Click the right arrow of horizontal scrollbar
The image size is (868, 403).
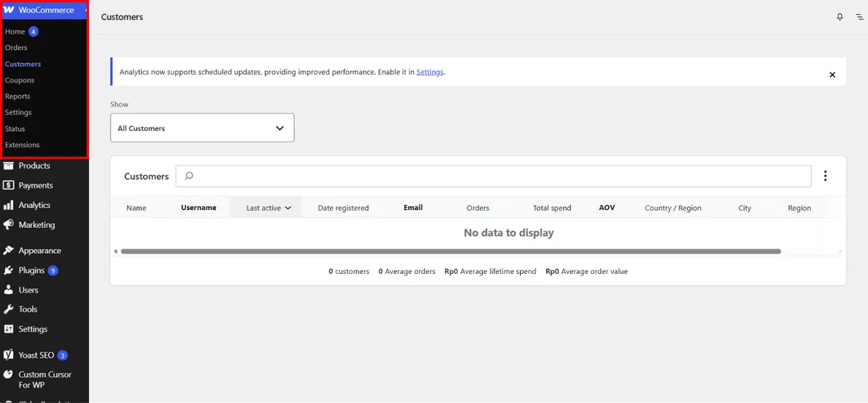pos(841,252)
